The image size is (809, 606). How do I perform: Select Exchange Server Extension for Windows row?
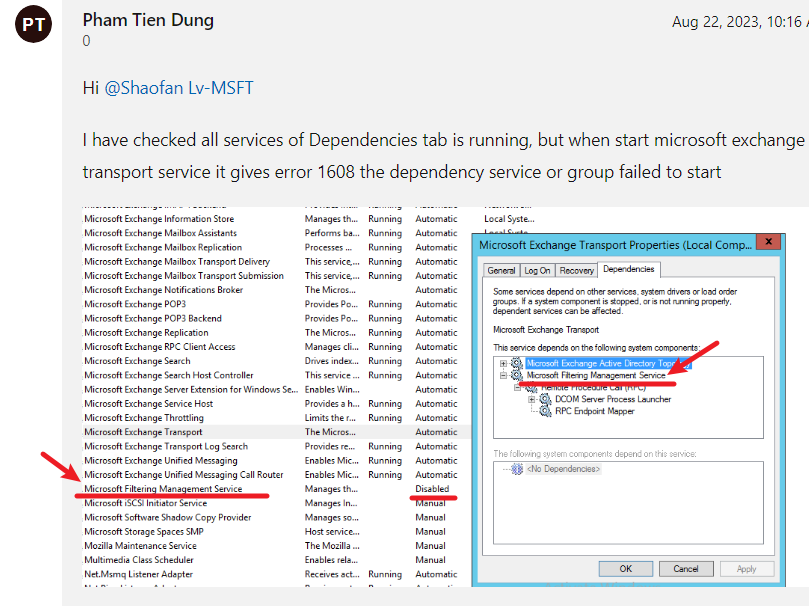tap(191, 389)
